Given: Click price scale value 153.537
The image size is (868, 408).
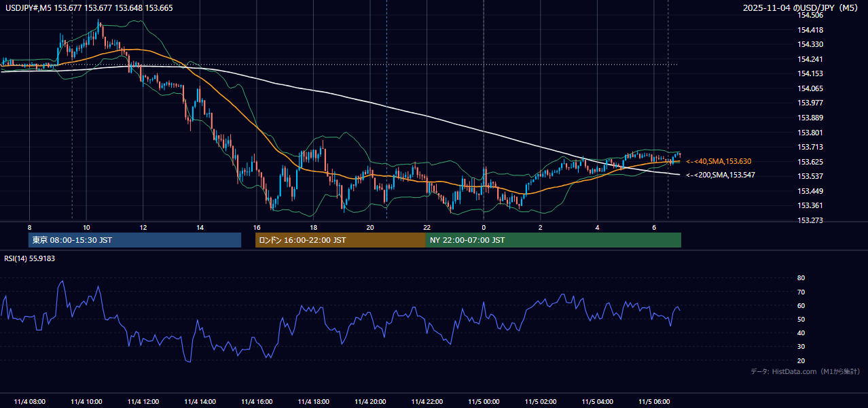Looking at the screenshot, I should [810, 176].
